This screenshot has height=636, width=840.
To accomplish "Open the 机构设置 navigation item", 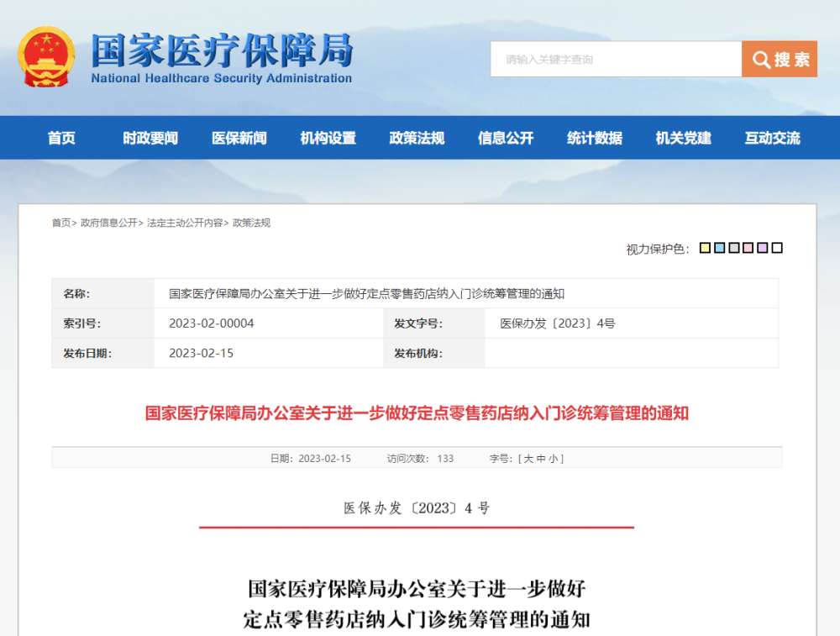I will (x=328, y=138).
